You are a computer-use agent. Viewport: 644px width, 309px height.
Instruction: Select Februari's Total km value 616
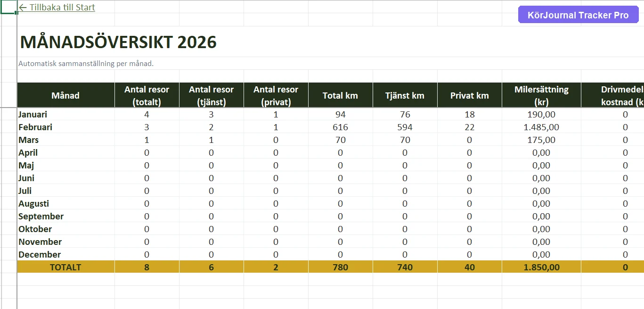tap(340, 127)
